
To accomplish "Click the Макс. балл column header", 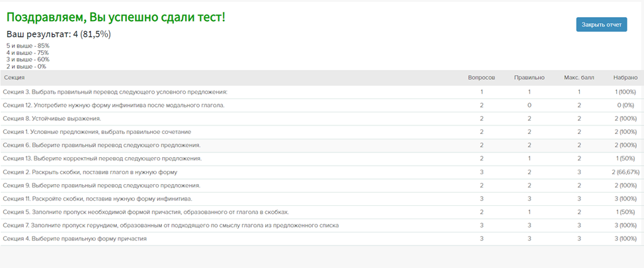I will pos(579,77).
